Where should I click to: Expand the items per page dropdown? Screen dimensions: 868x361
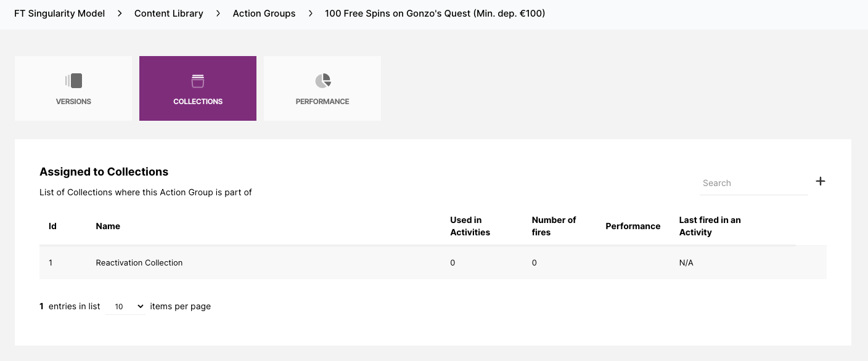[x=125, y=306]
